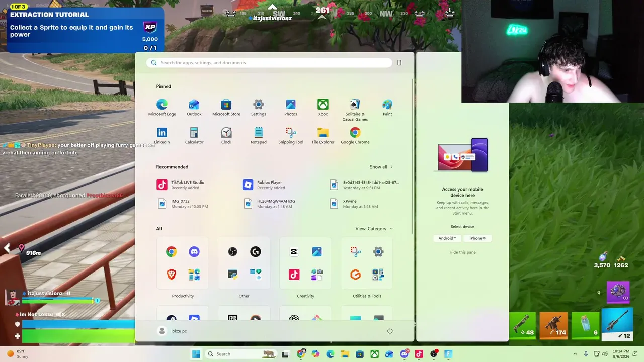Open Paint from Pinned apps
This screenshot has width=644, height=362.
click(387, 108)
